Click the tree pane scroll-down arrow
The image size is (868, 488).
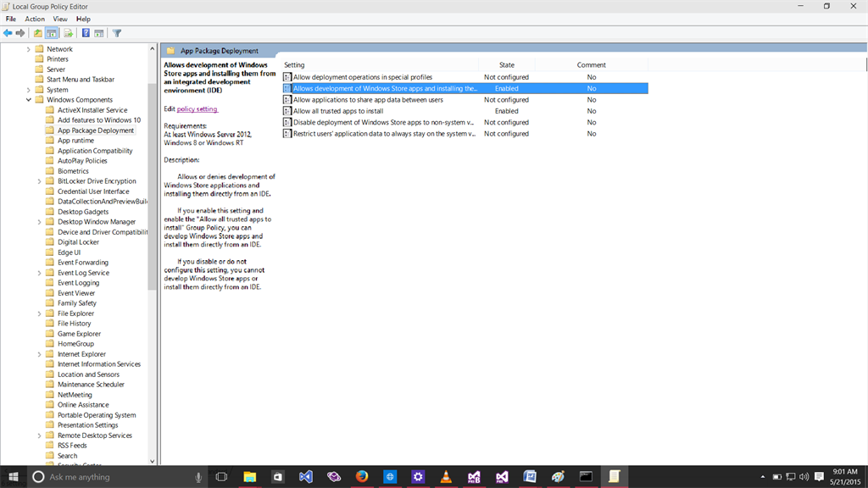153,461
